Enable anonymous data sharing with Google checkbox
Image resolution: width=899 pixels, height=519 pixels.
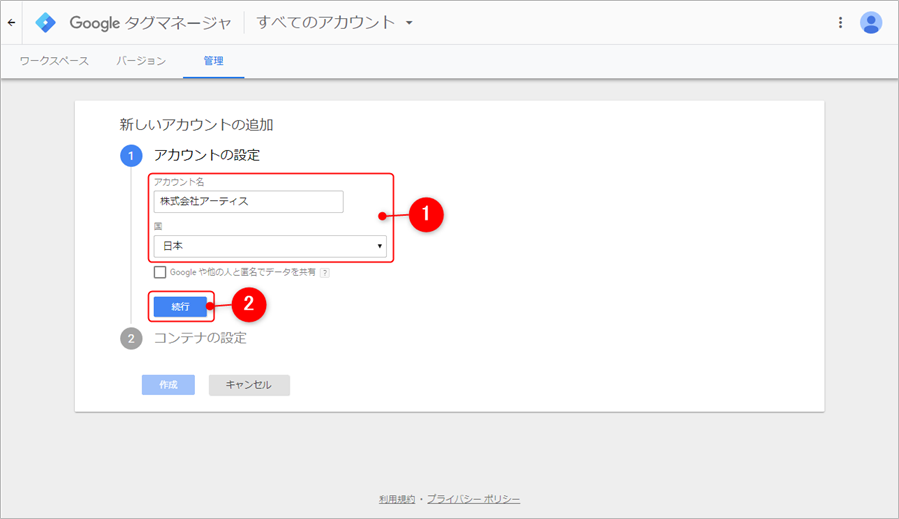[x=160, y=272]
